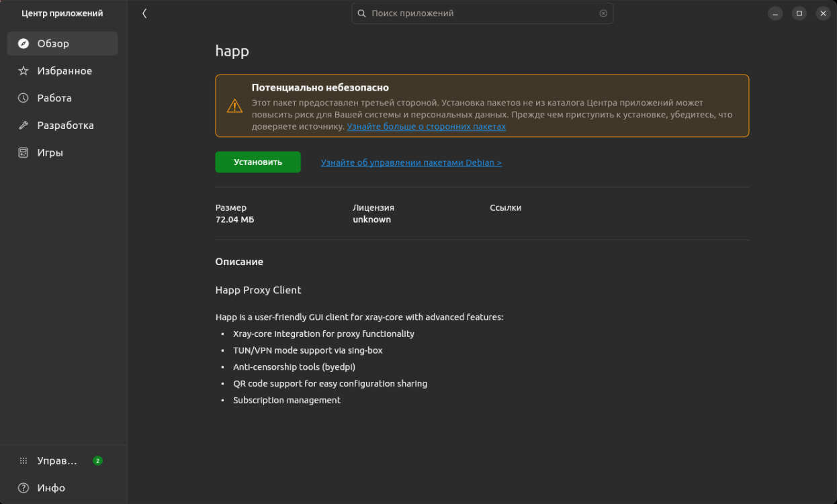
Task: Focus the Поиск приложений search field
Action: (x=482, y=13)
